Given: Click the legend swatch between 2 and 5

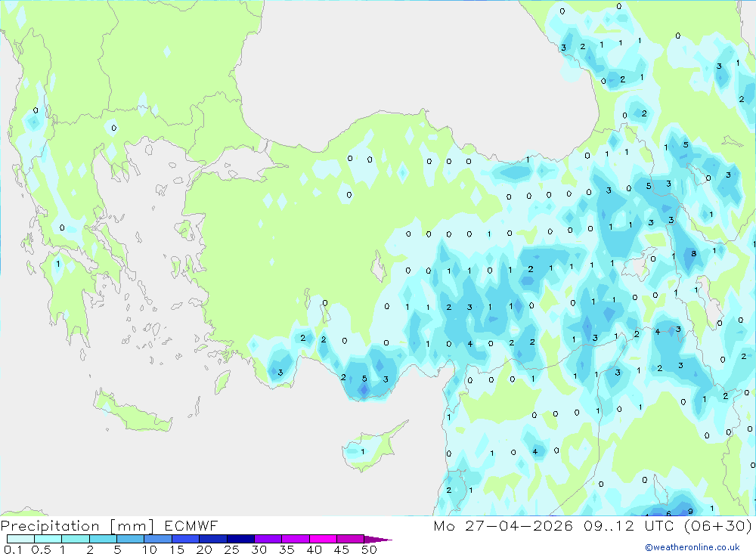Looking at the screenshot, I should point(103,539).
